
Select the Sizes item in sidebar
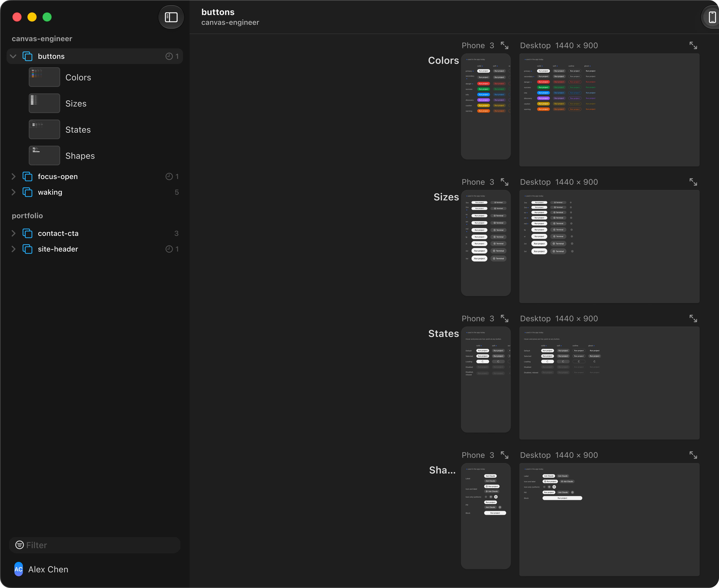[x=95, y=103]
